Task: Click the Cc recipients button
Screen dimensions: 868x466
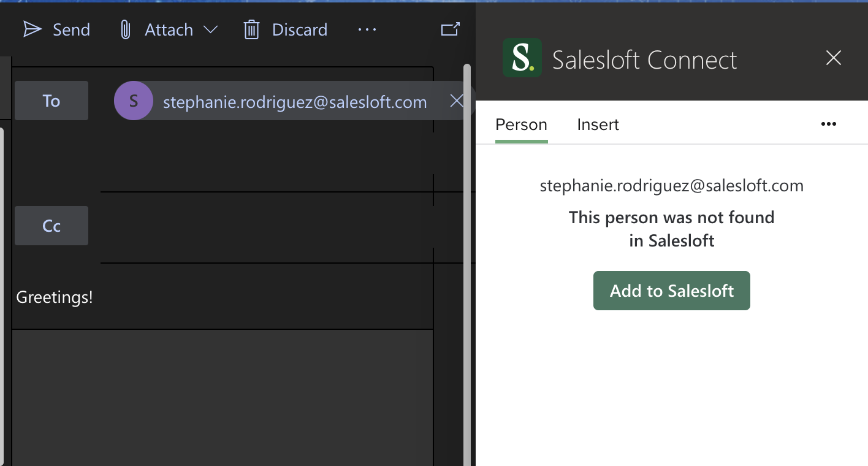Action: (51, 226)
